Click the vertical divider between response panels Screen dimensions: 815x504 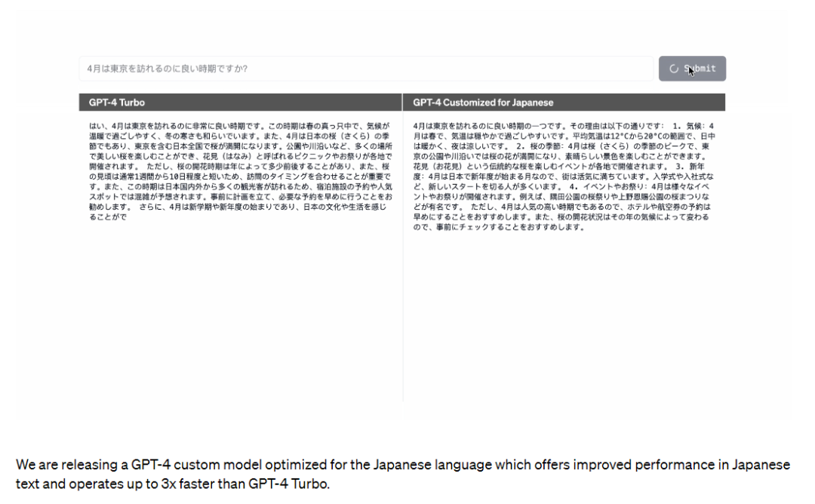(x=402, y=302)
